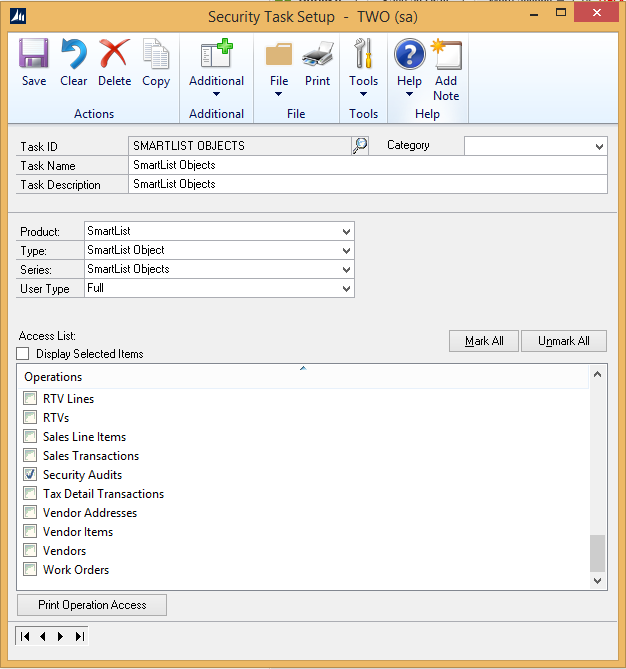Viewport: 626px width, 669px height.
Task: Expand the File menu arrow
Action: [278, 94]
